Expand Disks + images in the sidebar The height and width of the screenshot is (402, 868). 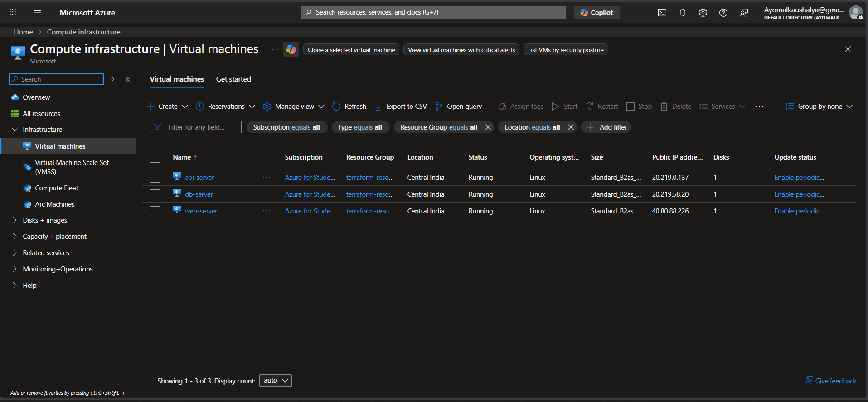coord(15,220)
